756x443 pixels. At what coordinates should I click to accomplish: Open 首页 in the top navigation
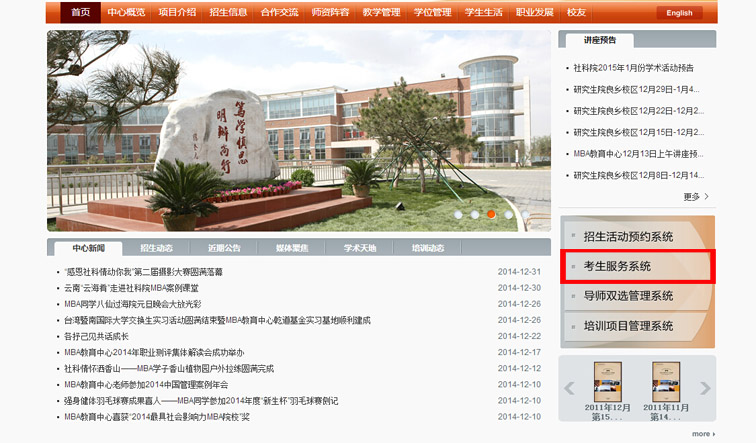click(x=81, y=12)
